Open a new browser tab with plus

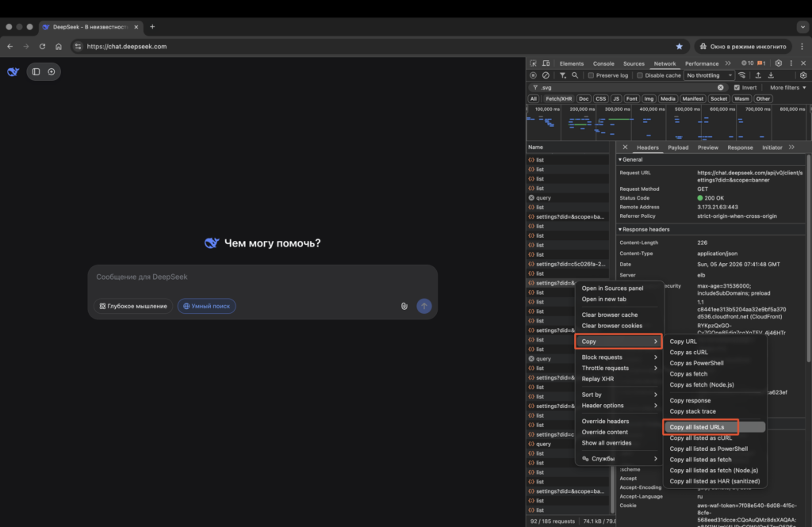pos(152,27)
